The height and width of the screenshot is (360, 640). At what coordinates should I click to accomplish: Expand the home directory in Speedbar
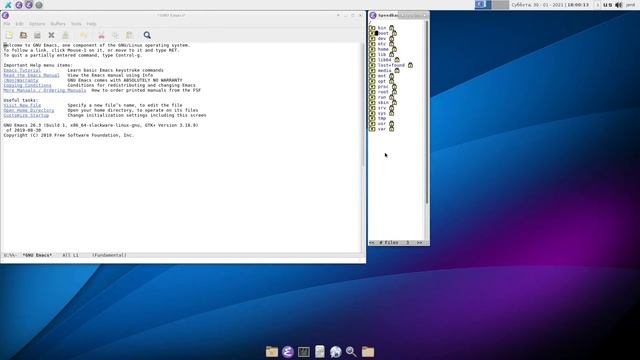point(372,49)
